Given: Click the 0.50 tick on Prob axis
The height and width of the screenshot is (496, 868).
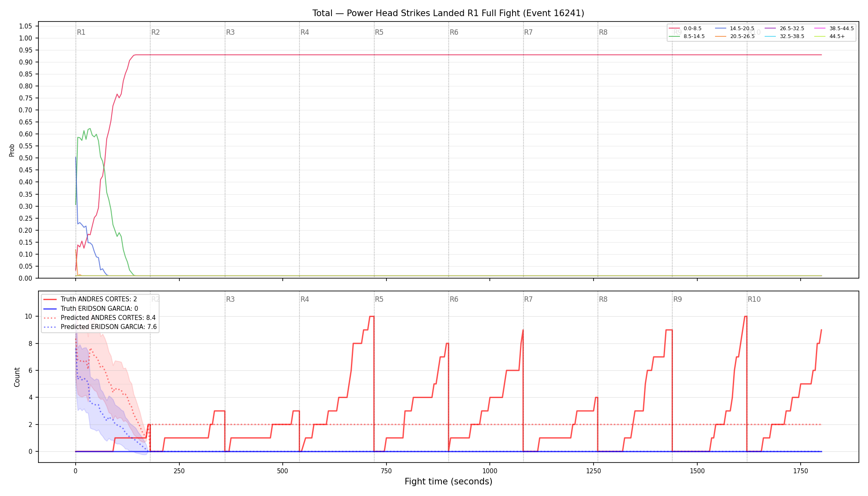Looking at the screenshot, I should 25,158.
